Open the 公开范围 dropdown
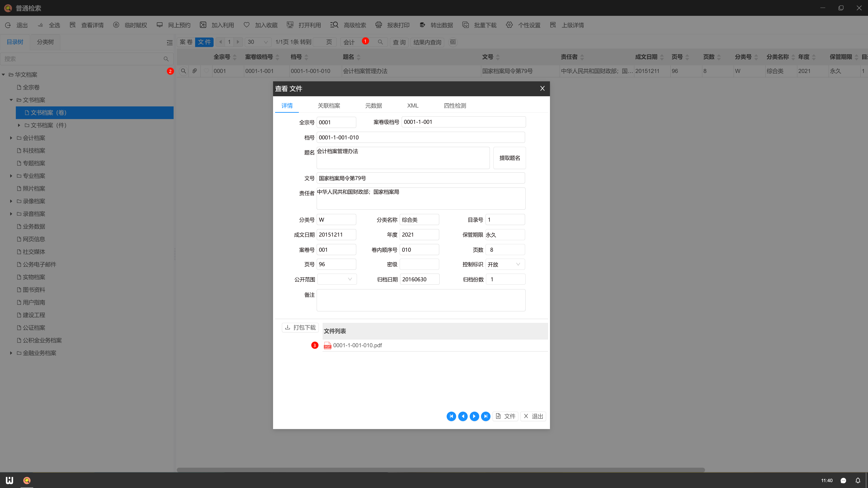 tap(337, 279)
